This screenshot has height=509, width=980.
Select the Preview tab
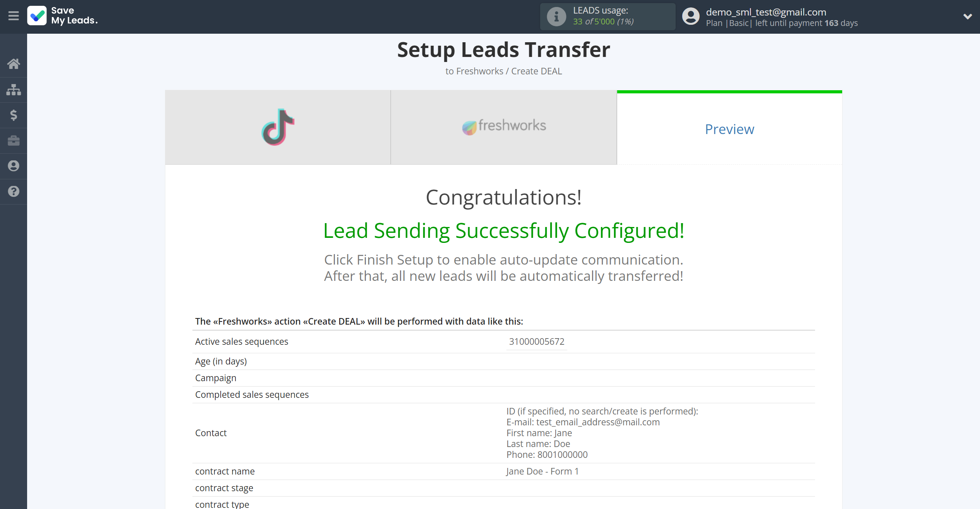pyautogui.click(x=729, y=128)
